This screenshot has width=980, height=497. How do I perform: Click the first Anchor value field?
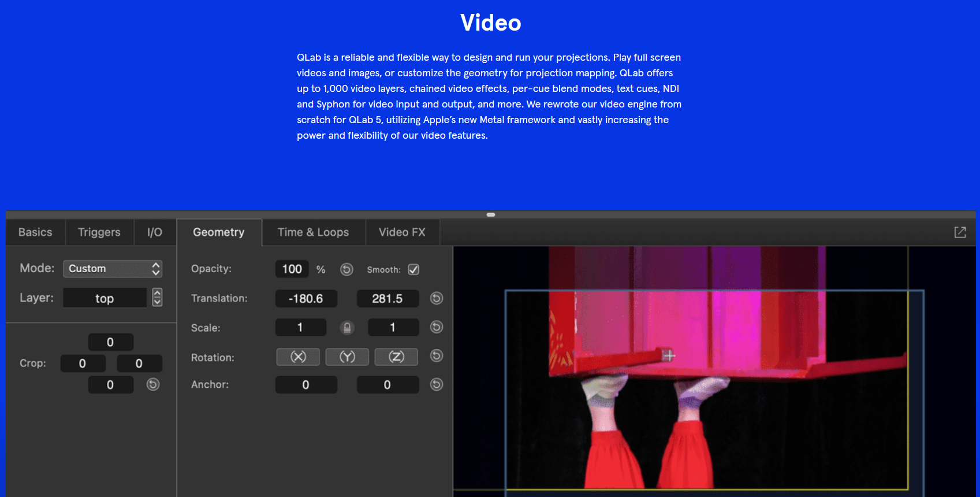[306, 385]
